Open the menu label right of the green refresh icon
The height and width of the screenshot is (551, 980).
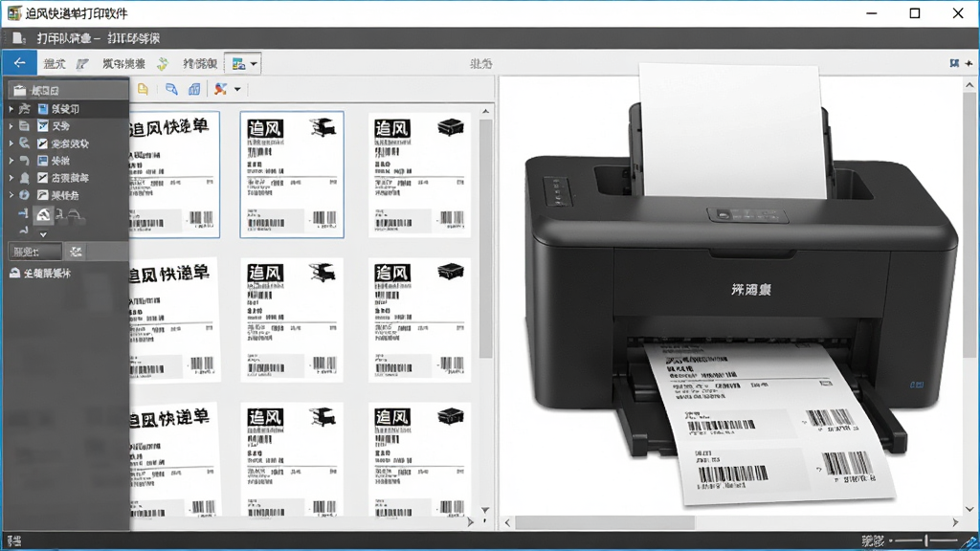(200, 64)
